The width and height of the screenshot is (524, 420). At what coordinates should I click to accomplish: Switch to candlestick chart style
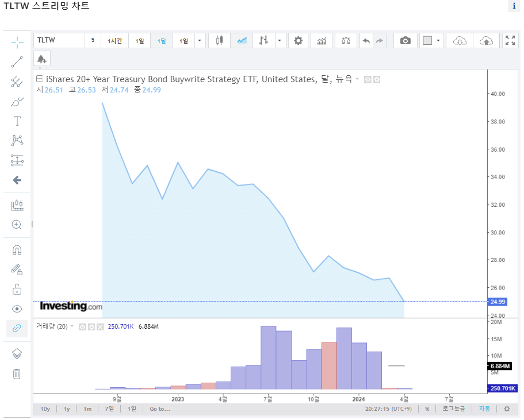point(220,40)
